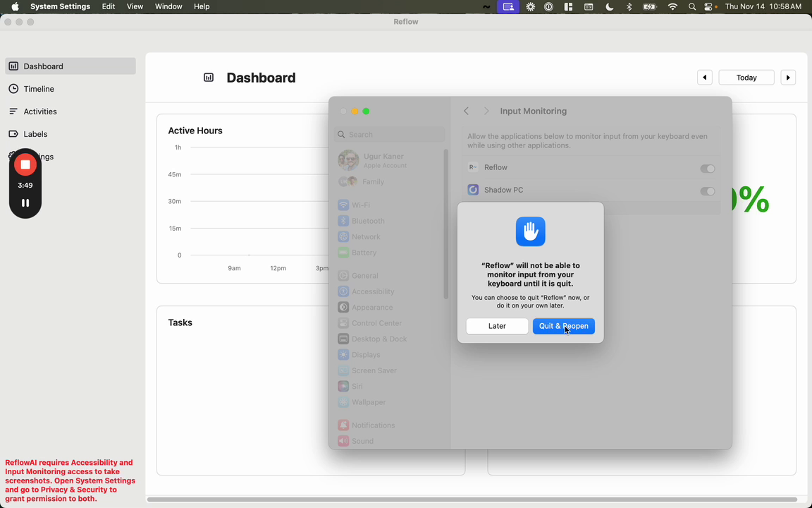Open the Window menu
Image resolution: width=812 pixels, height=508 pixels.
(x=168, y=7)
